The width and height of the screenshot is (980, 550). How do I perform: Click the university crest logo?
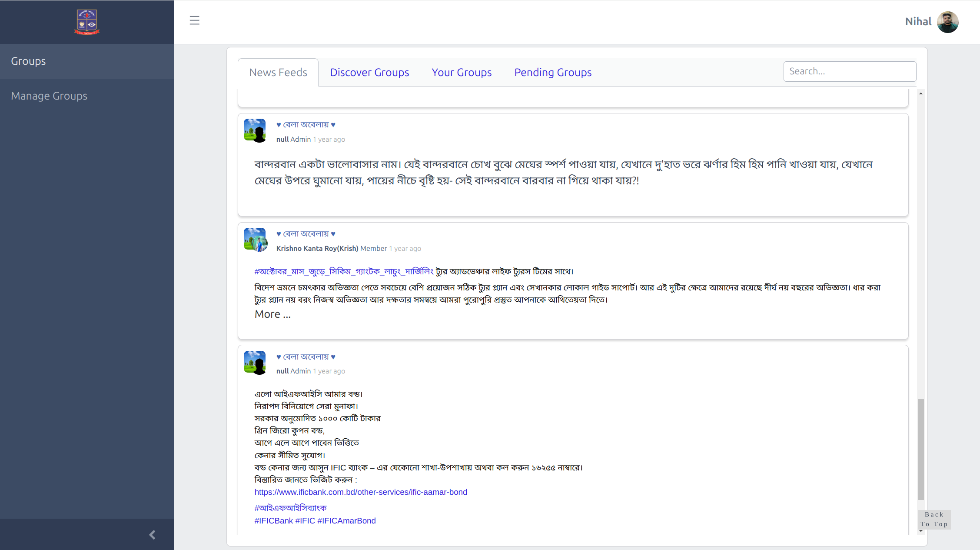(87, 22)
